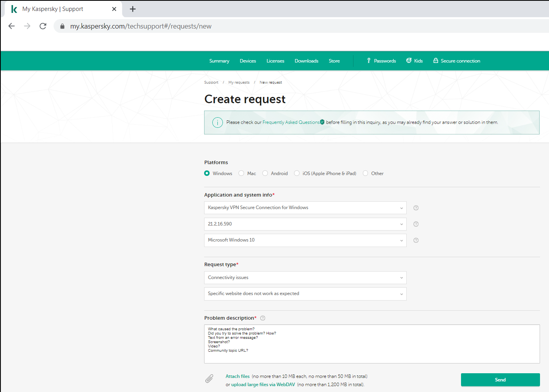Open the Secure connection menu item
This screenshot has width=549, height=392.
[461, 61]
